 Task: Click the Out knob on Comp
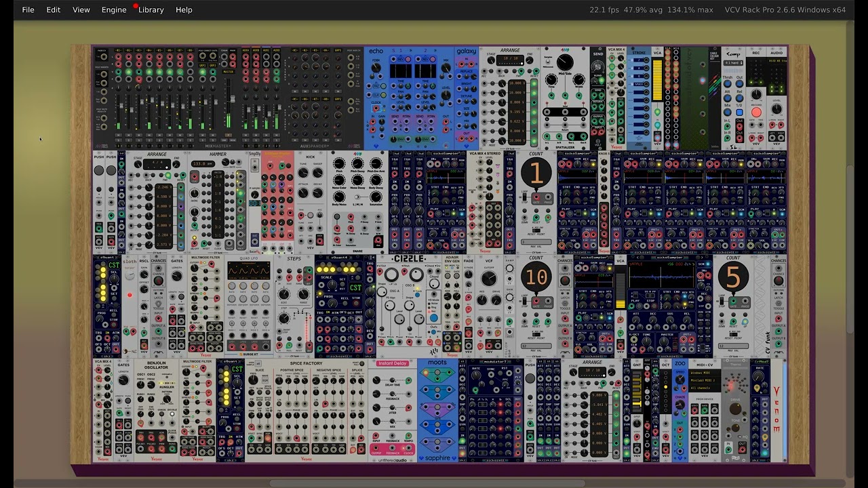739,83
